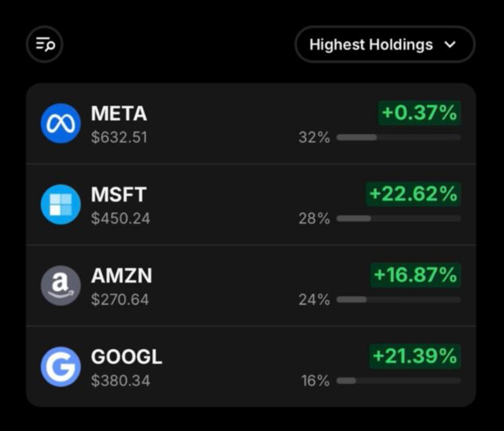The width and height of the screenshot is (504, 431).
Task: Click MSFT's 28% allocation bar
Action: point(399,218)
